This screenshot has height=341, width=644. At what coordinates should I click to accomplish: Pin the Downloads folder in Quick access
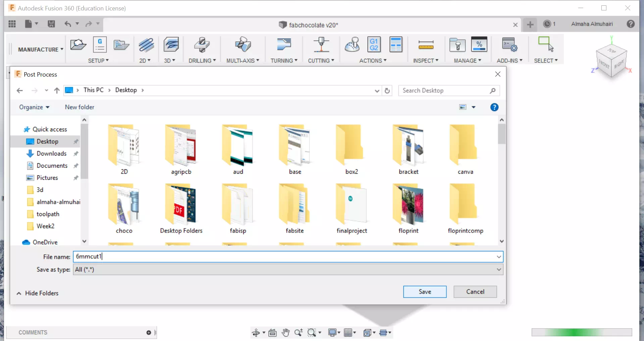click(x=76, y=154)
